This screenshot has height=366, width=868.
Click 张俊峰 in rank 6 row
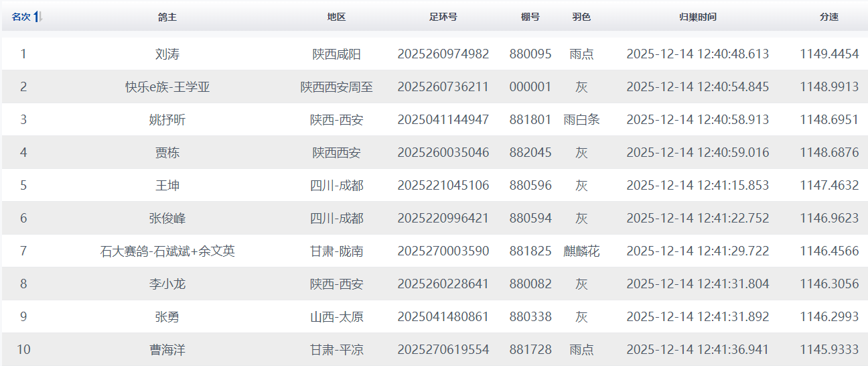coord(167,219)
